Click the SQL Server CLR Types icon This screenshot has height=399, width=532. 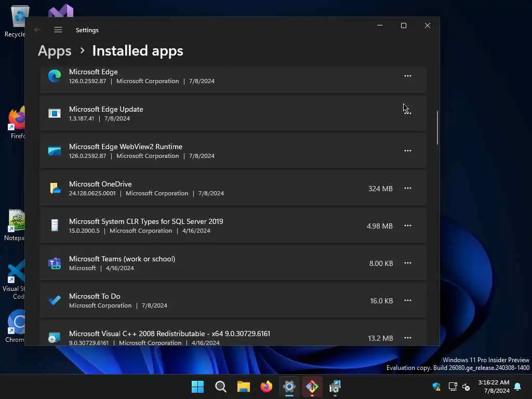point(55,225)
